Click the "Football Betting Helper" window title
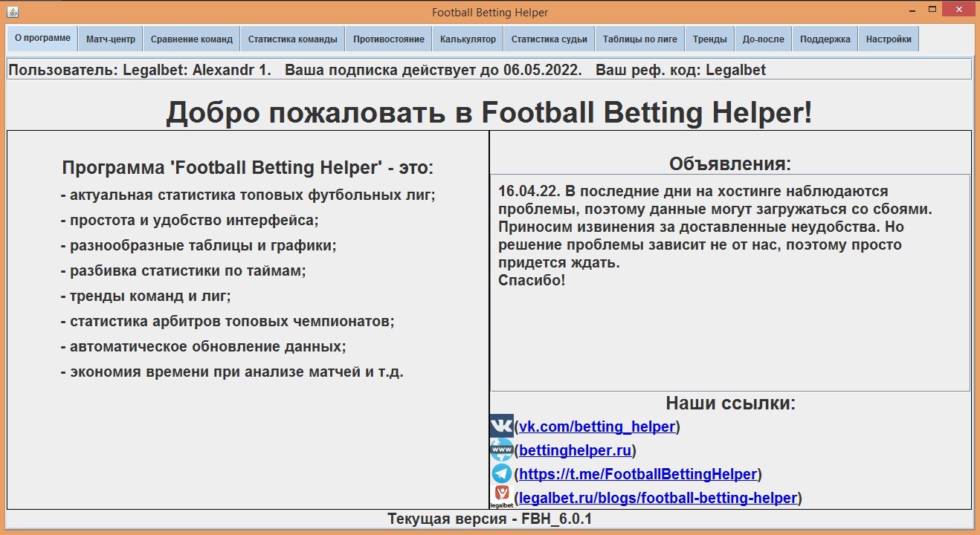 (x=490, y=12)
